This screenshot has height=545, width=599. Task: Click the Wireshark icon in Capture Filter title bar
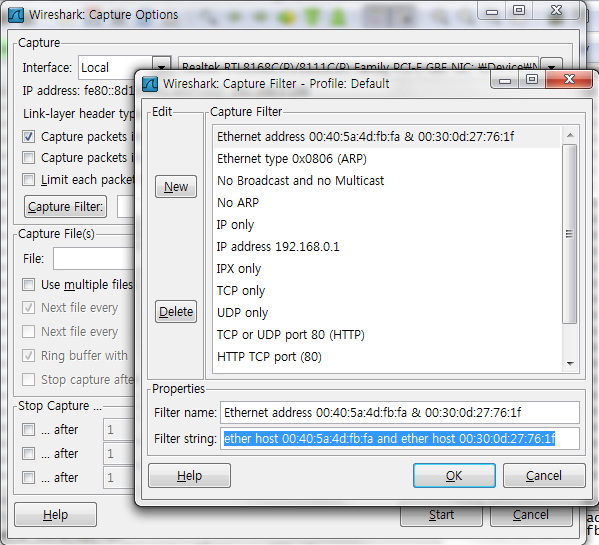[x=150, y=84]
